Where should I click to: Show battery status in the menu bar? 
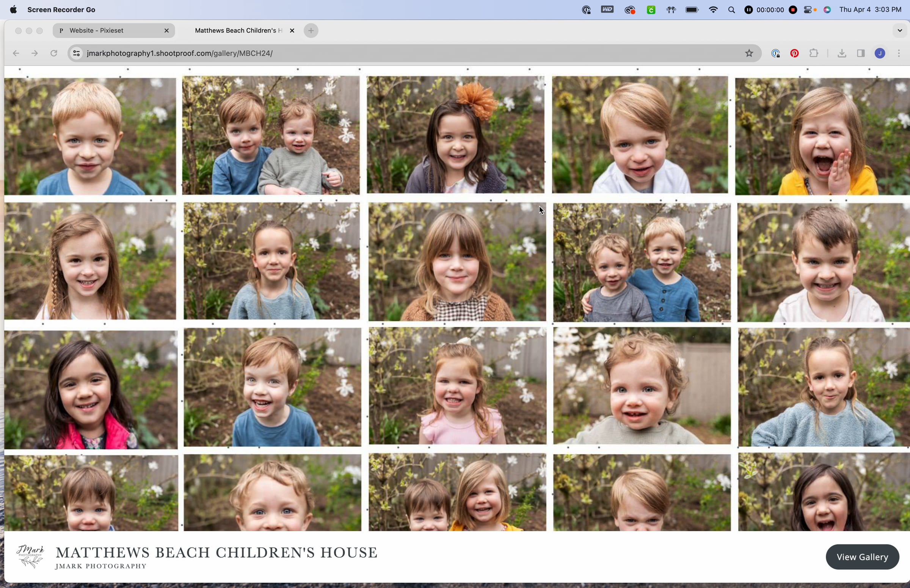(692, 10)
